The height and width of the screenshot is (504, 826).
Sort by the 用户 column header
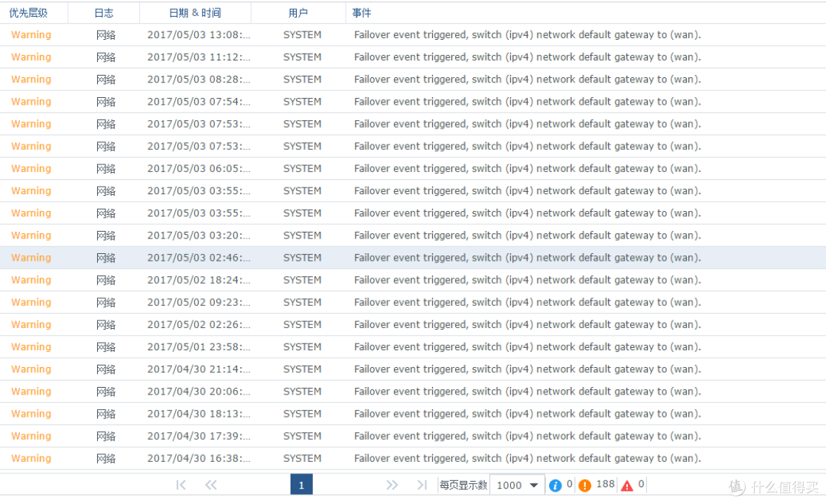[298, 13]
